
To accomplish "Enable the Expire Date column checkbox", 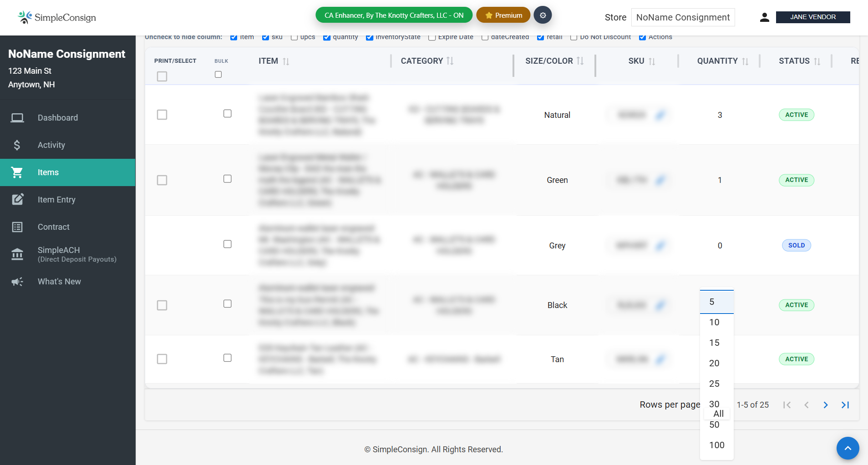I will 432,37.
